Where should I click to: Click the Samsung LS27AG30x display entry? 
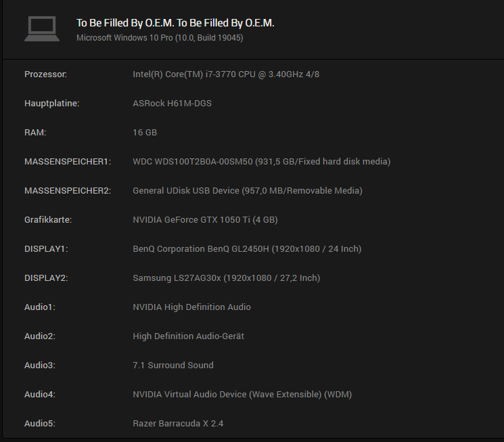click(226, 278)
